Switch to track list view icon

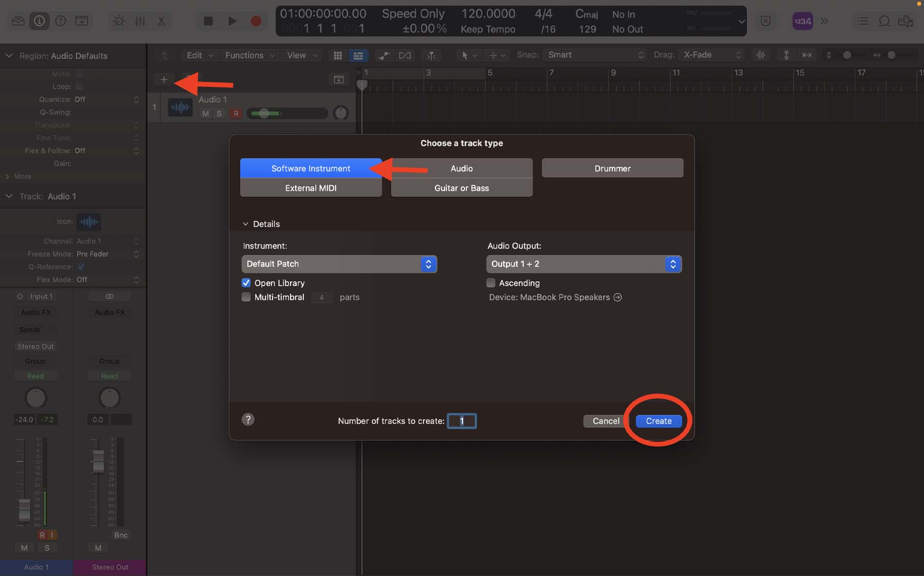pyautogui.click(x=358, y=55)
